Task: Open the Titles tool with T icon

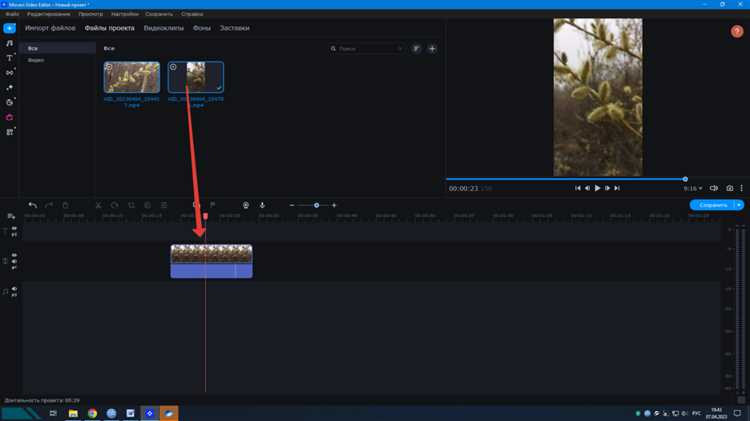Action: [10, 58]
